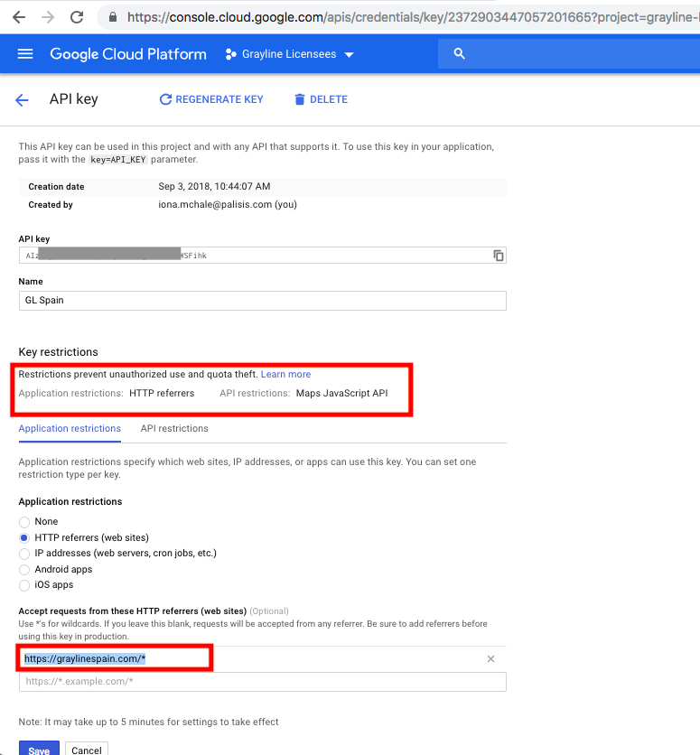700x755 pixels.
Task: Click the project icon beside Grayline Licensees
Action: [230, 54]
